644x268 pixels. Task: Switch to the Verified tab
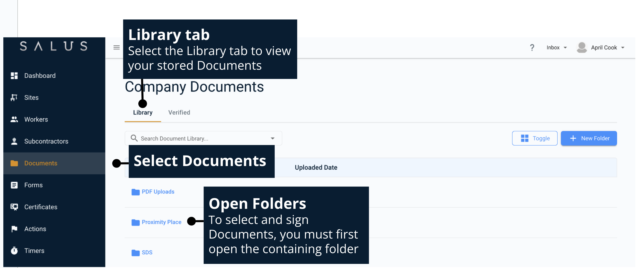(179, 112)
